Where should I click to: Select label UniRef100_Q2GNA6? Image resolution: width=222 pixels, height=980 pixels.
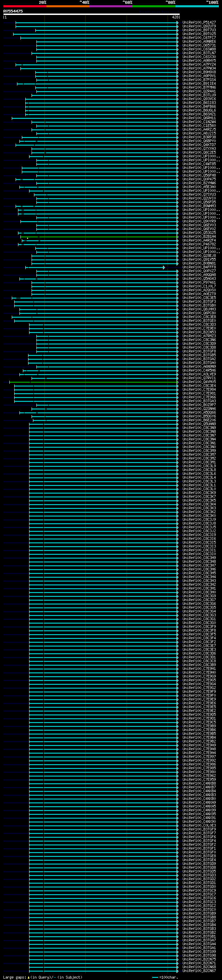(199, 409)
